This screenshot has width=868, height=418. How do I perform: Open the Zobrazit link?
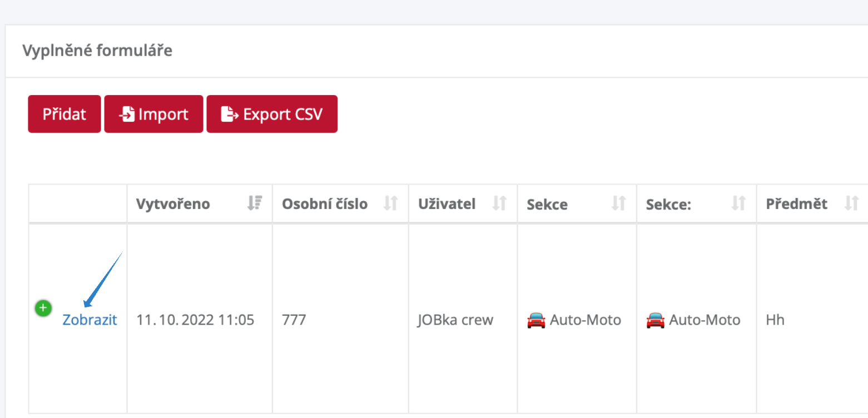pyautogui.click(x=90, y=320)
